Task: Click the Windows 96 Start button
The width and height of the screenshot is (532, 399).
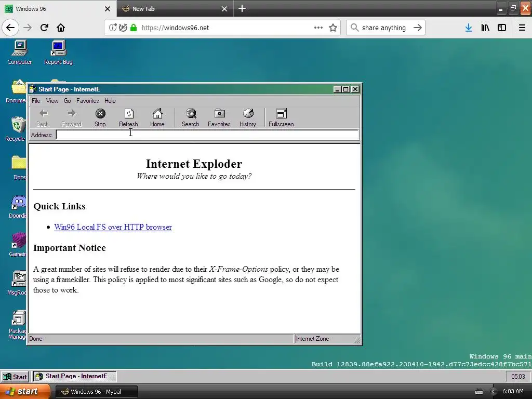Action: (x=15, y=377)
